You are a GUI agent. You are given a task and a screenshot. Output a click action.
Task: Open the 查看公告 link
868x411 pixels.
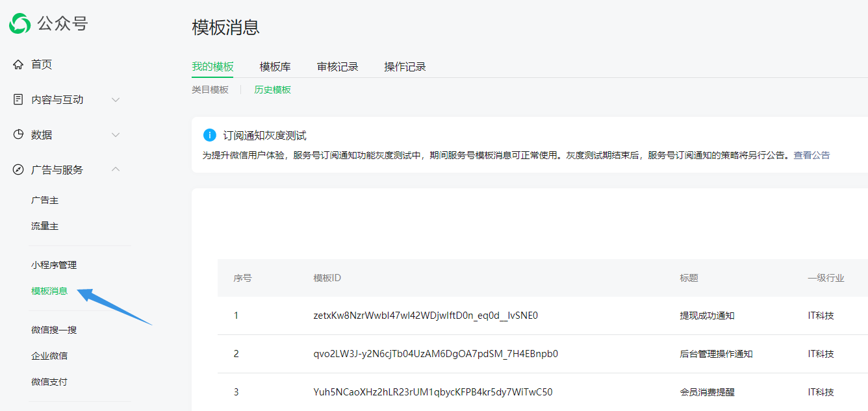(x=811, y=155)
